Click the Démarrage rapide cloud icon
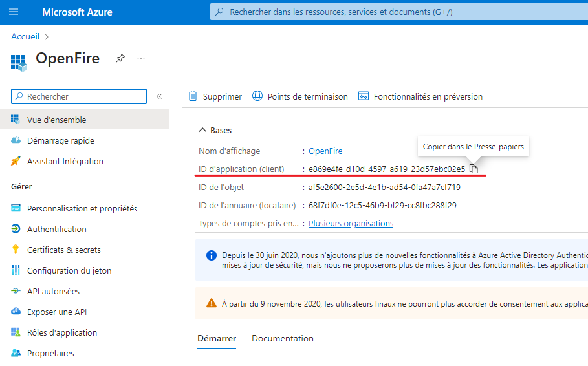Viewport: 588px width, 366px height. (16, 140)
